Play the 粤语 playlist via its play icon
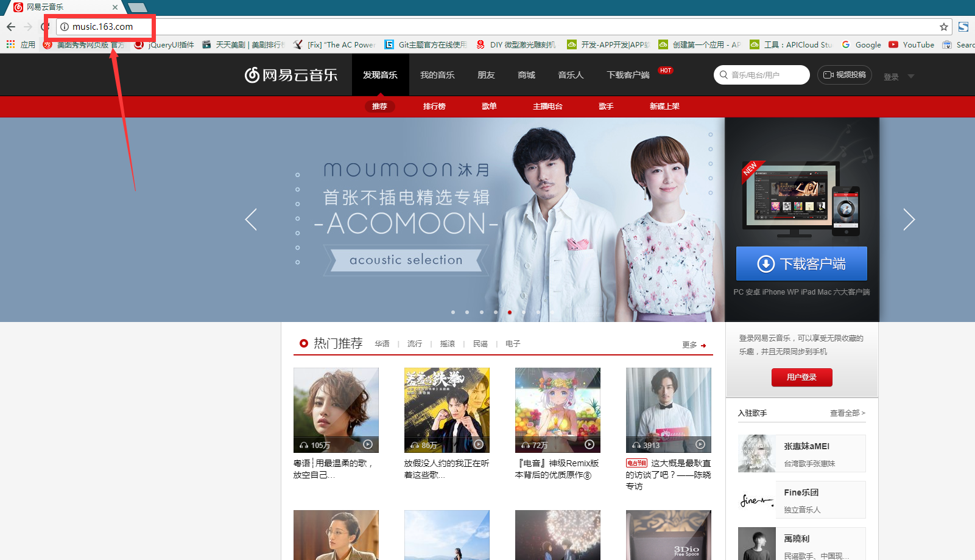 (368, 444)
